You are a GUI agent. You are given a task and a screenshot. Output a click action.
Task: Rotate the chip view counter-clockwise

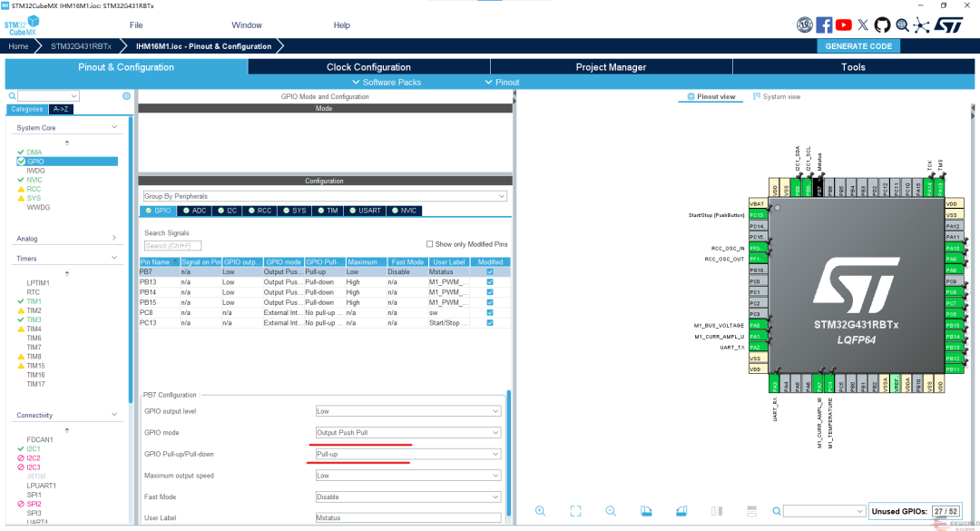pos(681,511)
